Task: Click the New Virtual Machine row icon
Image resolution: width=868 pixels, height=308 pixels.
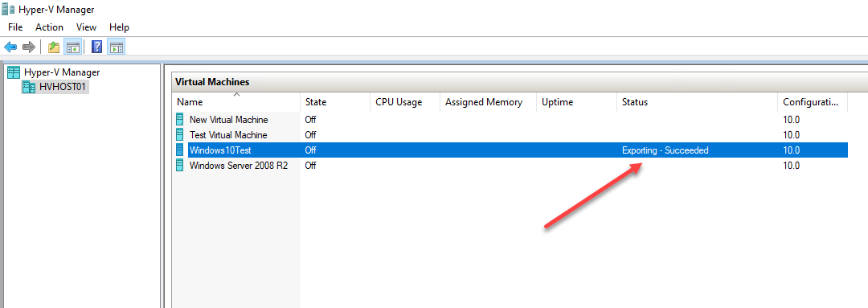Action: [179, 120]
